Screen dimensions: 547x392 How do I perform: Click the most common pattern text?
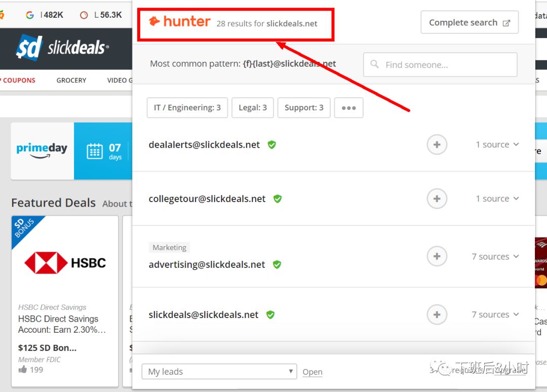pos(243,63)
